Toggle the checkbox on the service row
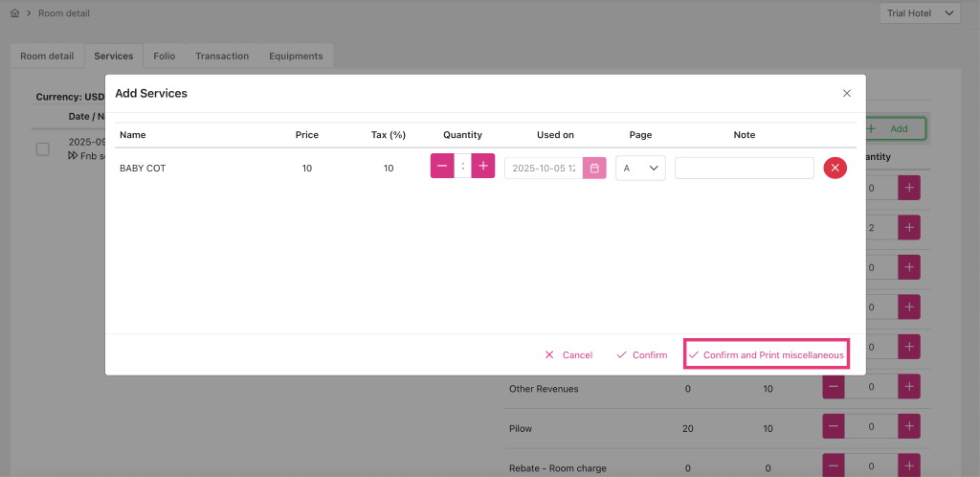980x477 pixels. [x=43, y=149]
